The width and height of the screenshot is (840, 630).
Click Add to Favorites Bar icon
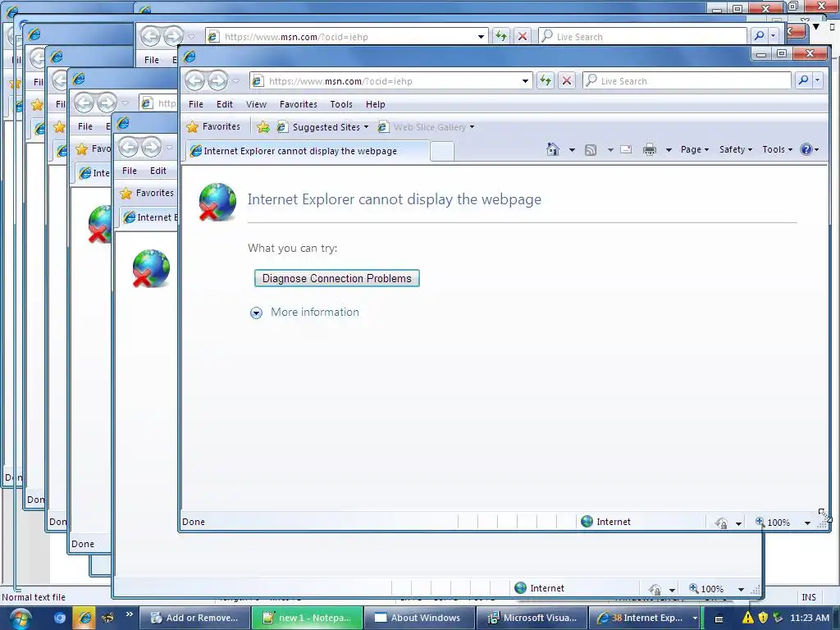[x=263, y=127]
